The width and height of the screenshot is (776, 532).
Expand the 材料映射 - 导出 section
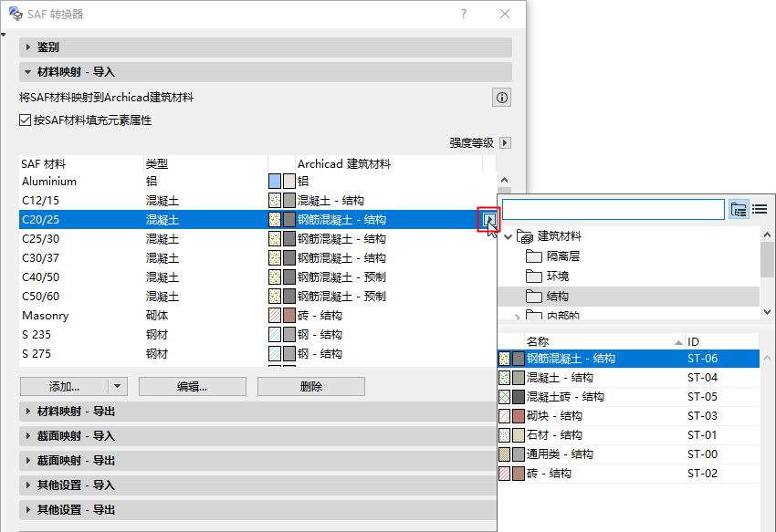[x=257, y=412]
